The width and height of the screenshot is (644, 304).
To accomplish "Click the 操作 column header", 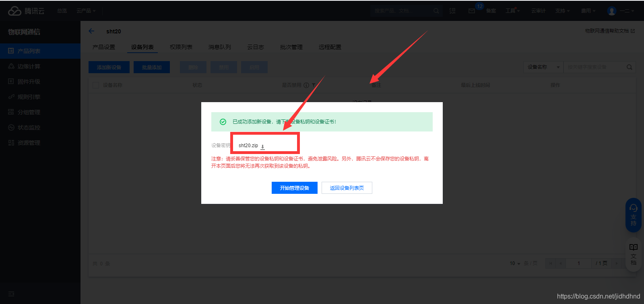I will pyautogui.click(x=555, y=85).
